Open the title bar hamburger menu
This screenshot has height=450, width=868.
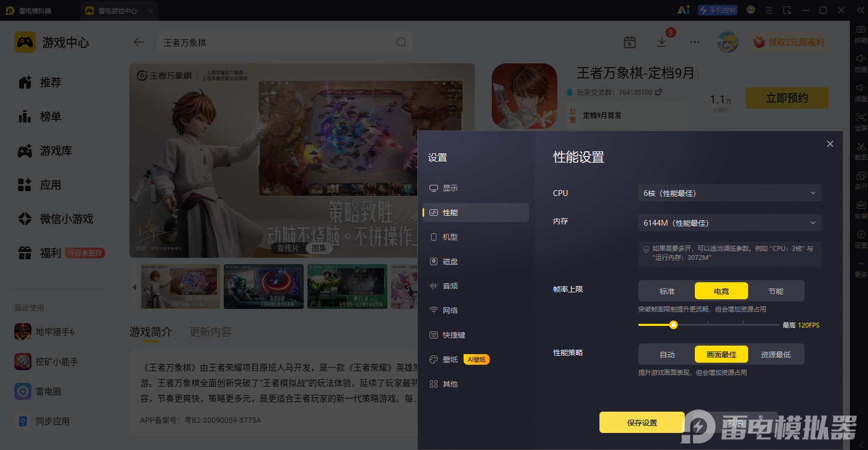pos(768,10)
